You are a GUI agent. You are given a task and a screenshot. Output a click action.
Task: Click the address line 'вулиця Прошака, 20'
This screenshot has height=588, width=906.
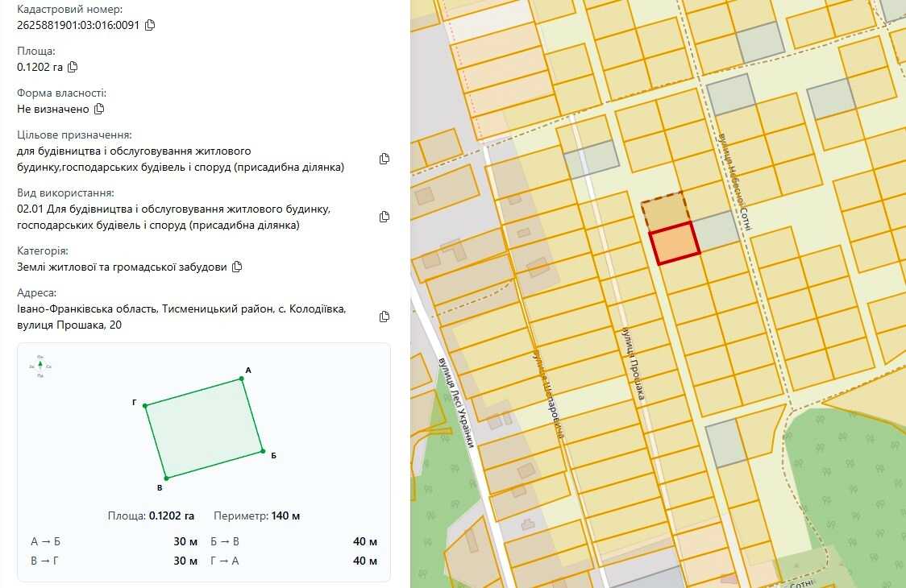click(69, 325)
